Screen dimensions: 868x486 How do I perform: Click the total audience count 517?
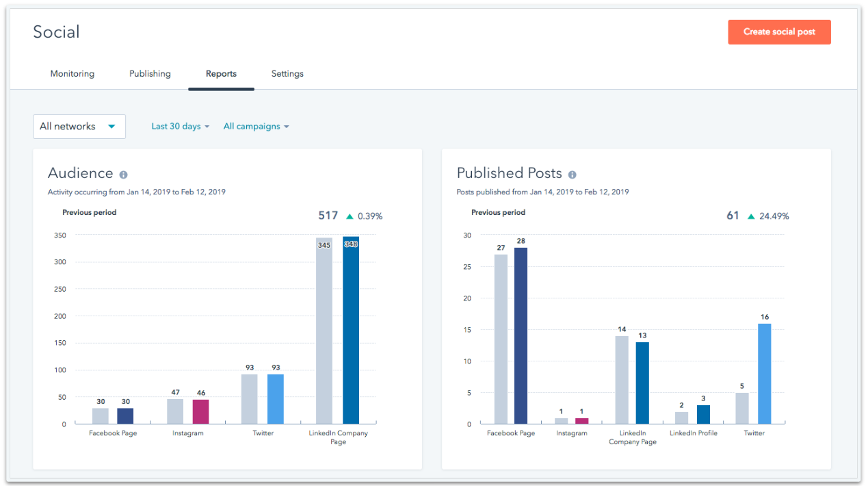point(328,215)
